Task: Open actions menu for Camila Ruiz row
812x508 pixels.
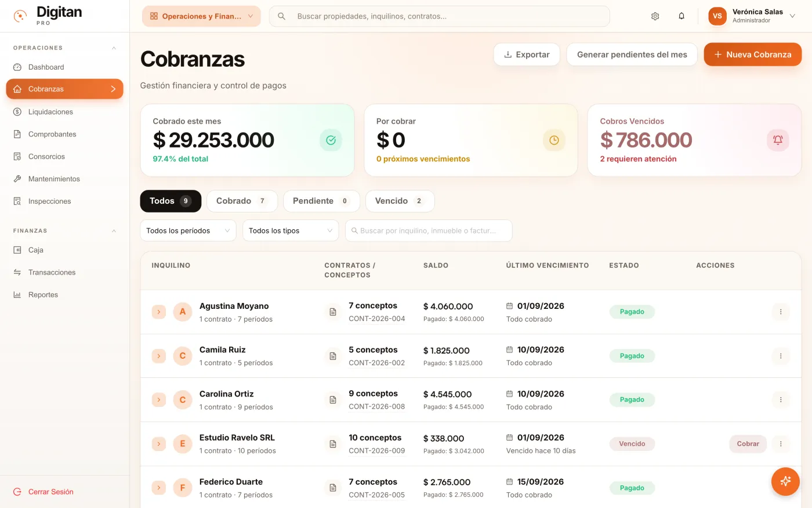Action: coord(781,356)
